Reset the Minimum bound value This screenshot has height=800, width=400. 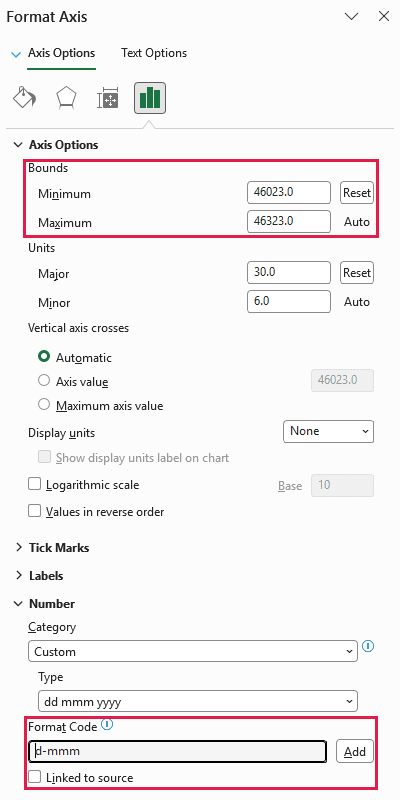[357, 193]
